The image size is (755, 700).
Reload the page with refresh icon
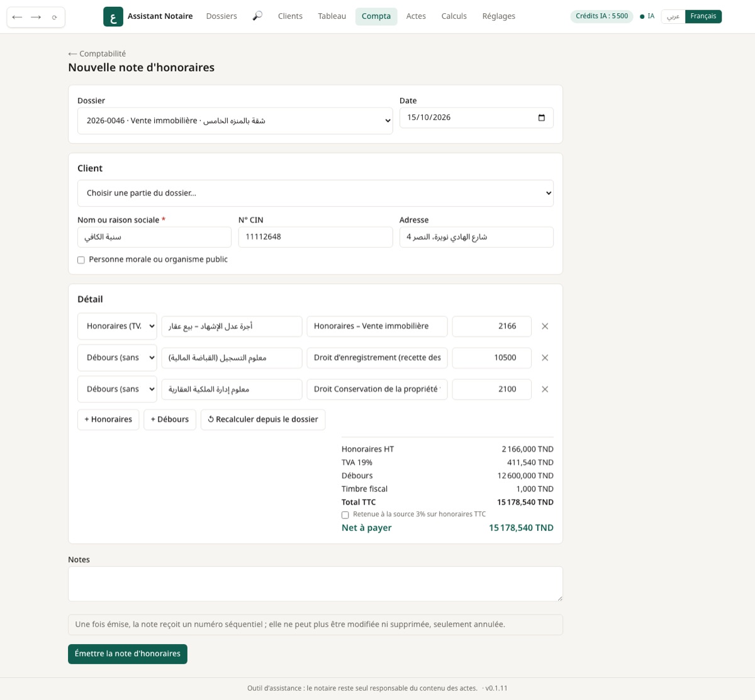(x=55, y=17)
